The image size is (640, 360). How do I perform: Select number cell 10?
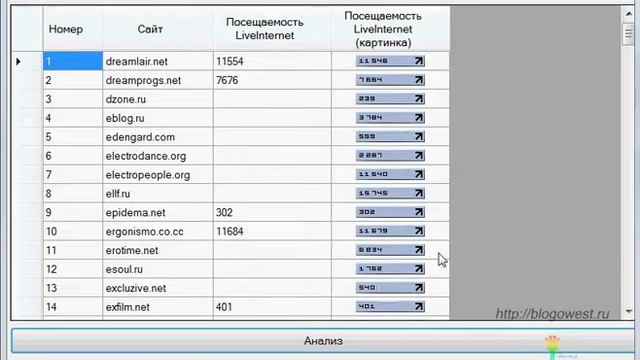tap(73, 231)
